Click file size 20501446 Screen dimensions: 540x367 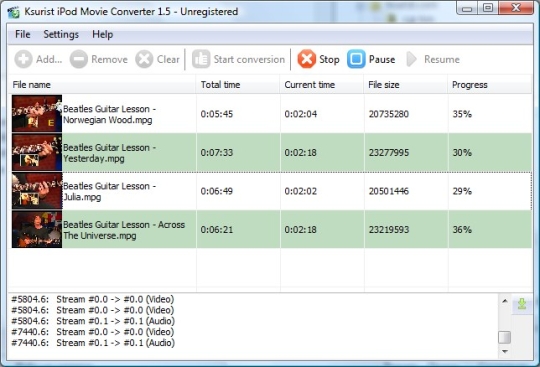[x=389, y=191]
